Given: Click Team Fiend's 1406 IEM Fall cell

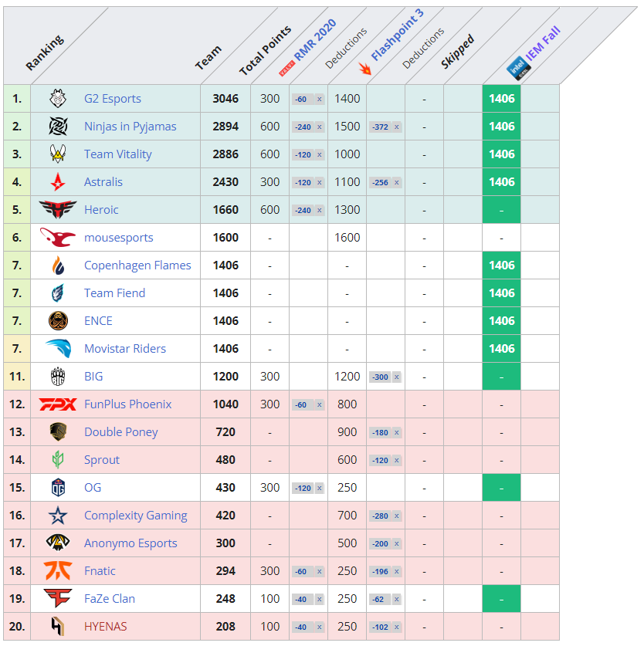Looking at the screenshot, I should pyautogui.click(x=502, y=293).
